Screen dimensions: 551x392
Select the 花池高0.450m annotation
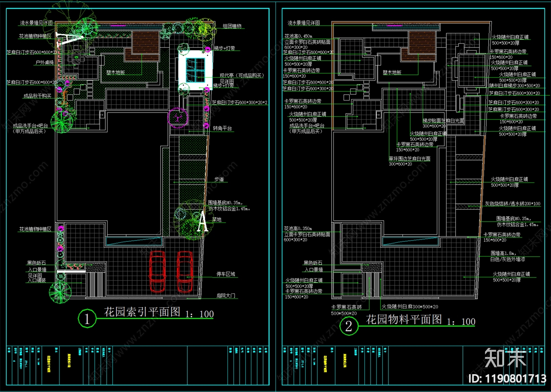click(x=298, y=36)
